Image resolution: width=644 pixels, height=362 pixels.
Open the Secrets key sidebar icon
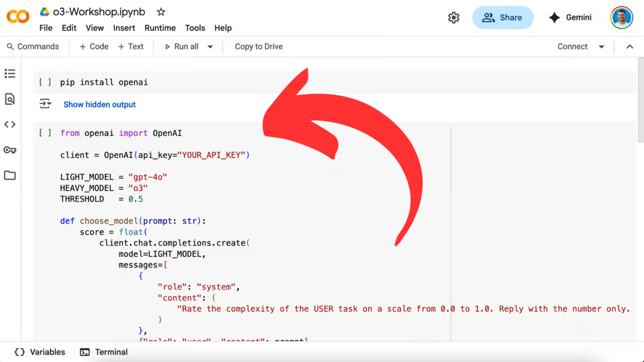(x=10, y=150)
